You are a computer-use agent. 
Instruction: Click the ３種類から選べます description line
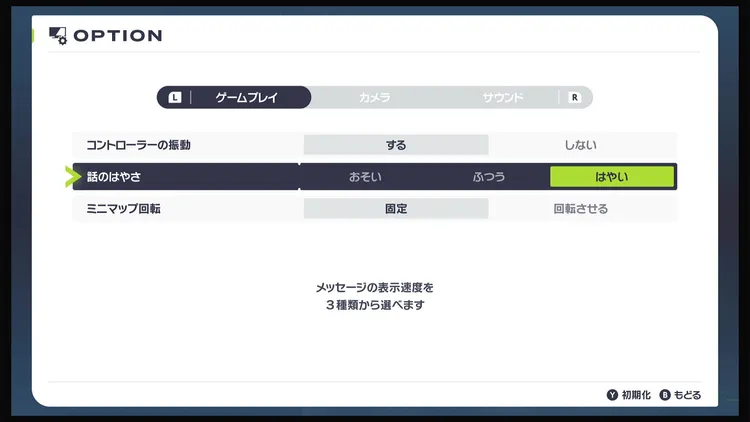click(375, 305)
